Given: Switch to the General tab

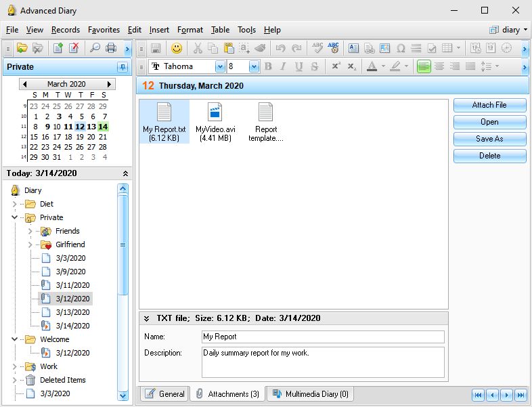Looking at the screenshot, I should pos(164,393).
